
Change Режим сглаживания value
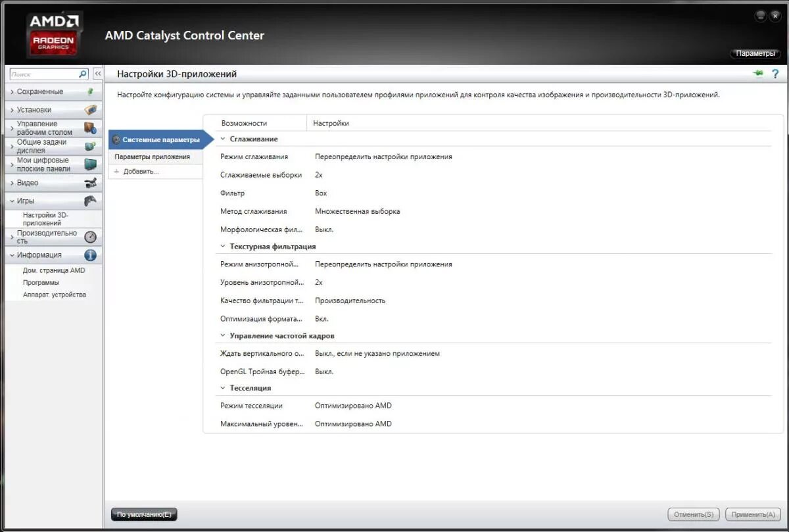click(x=383, y=157)
